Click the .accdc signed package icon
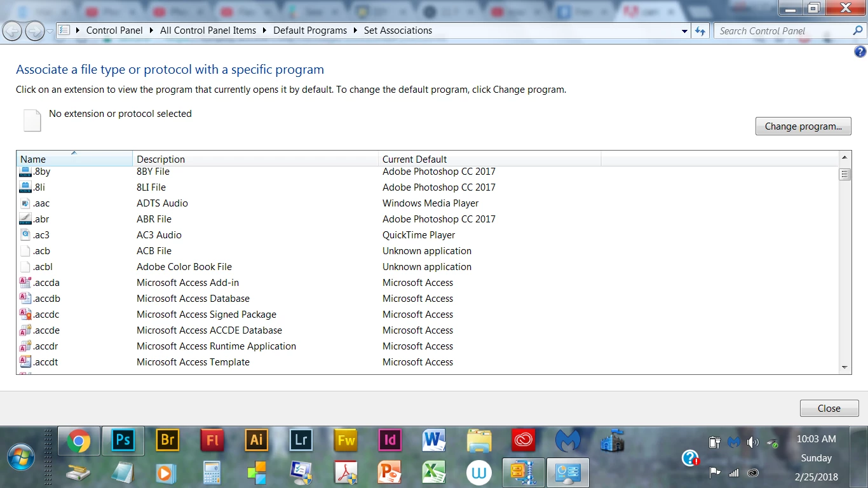Image resolution: width=868 pixels, height=488 pixels. click(x=25, y=315)
